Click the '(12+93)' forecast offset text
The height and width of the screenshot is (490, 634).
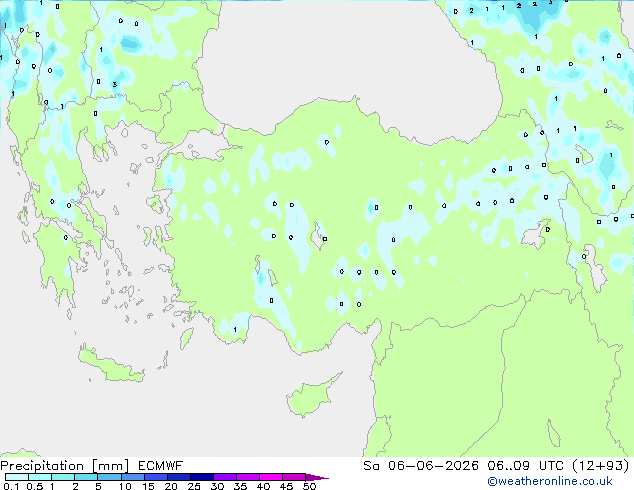(601, 466)
